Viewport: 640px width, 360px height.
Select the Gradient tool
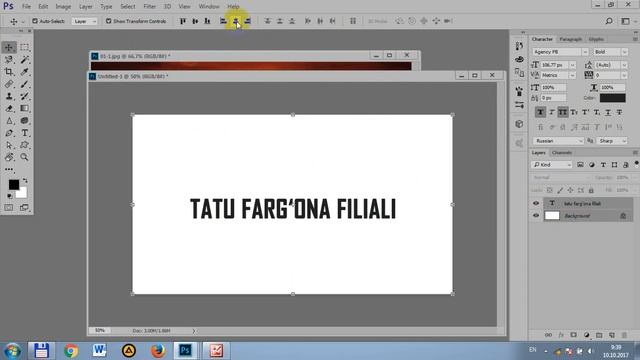(24, 109)
